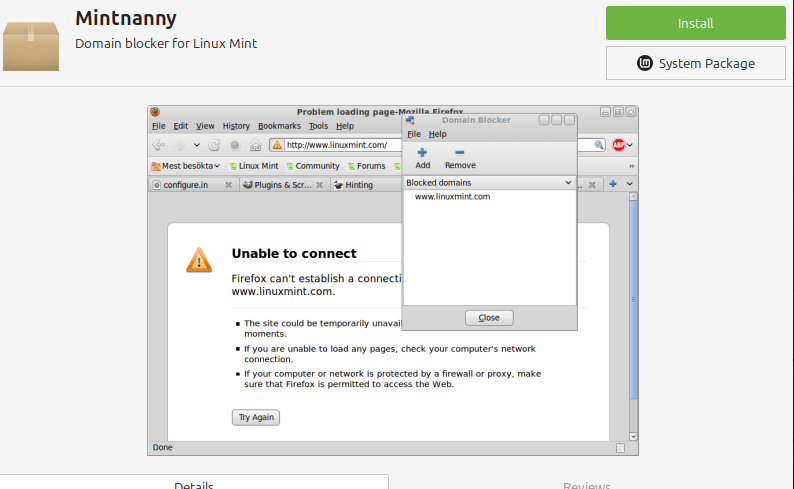This screenshot has width=794, height=489.
Task: Click the search magnifier icon in Firefox
Action: coord(599,145)
